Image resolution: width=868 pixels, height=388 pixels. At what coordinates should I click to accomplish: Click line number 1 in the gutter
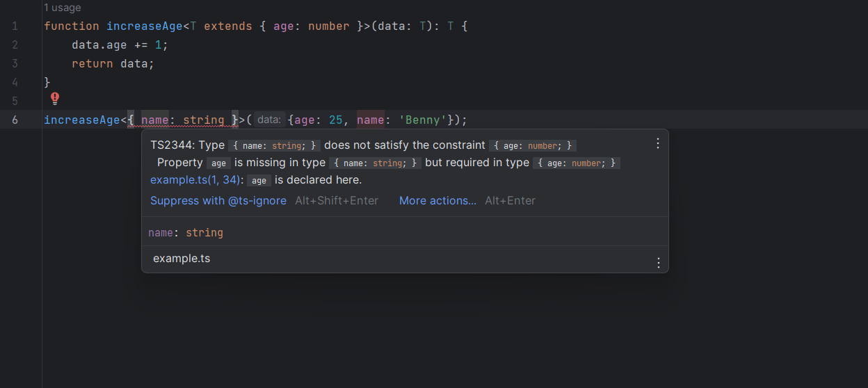[15, 26]
